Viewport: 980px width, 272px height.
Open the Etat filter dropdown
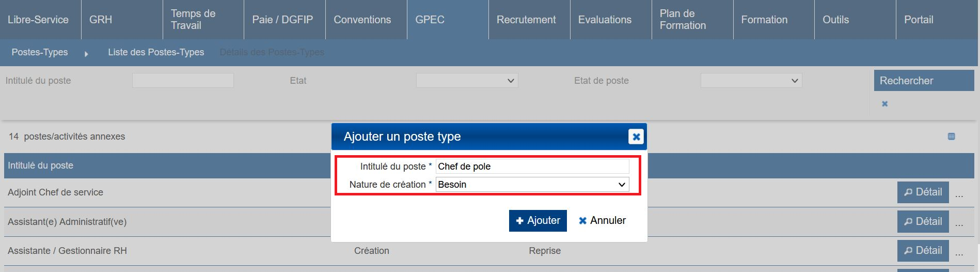click(x=467, y=81)
